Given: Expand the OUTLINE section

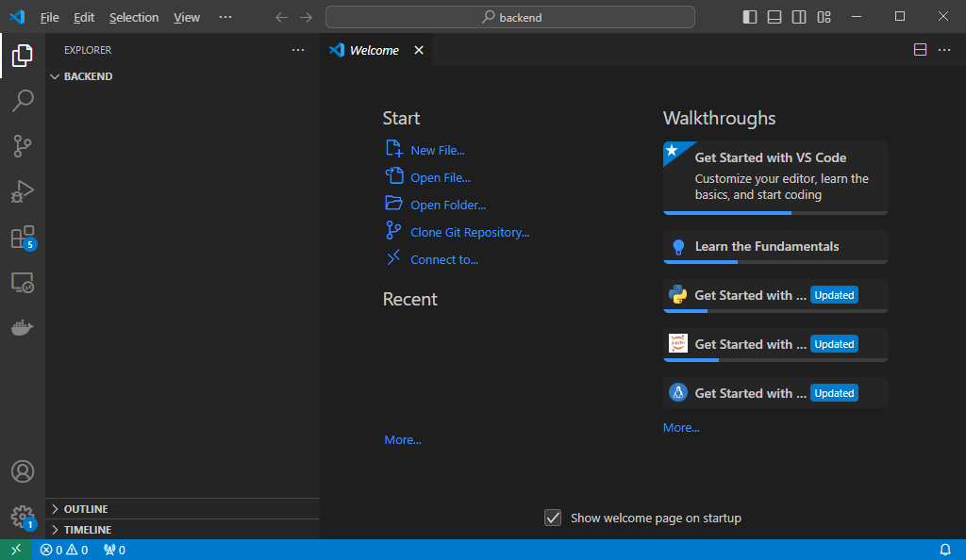Looking at the screenshot, I should [182, 509].
